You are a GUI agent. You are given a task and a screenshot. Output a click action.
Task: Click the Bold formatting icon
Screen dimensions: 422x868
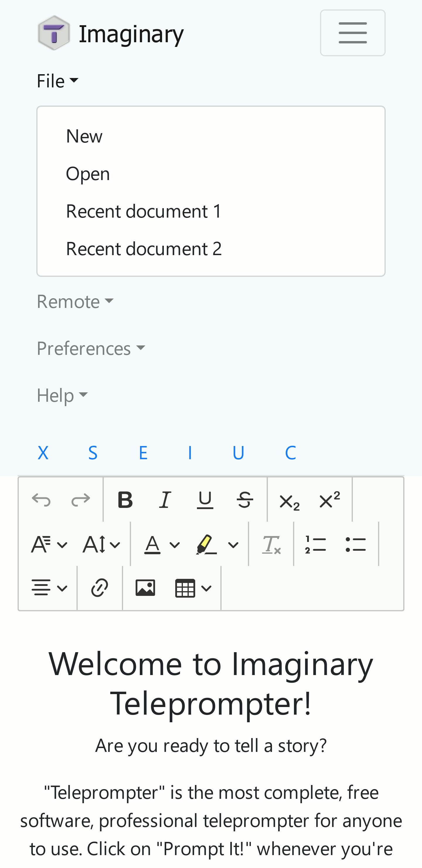[x=125, y=500]
